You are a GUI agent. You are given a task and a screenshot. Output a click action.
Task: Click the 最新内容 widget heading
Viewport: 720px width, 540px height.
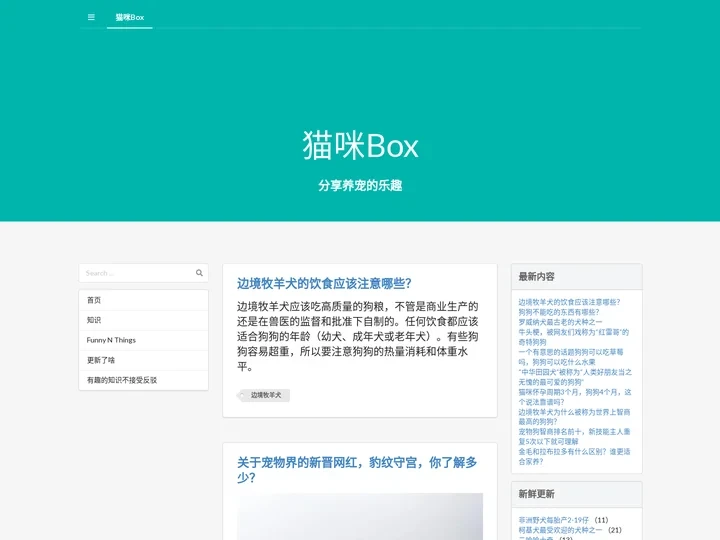click(x=536, y=276)
